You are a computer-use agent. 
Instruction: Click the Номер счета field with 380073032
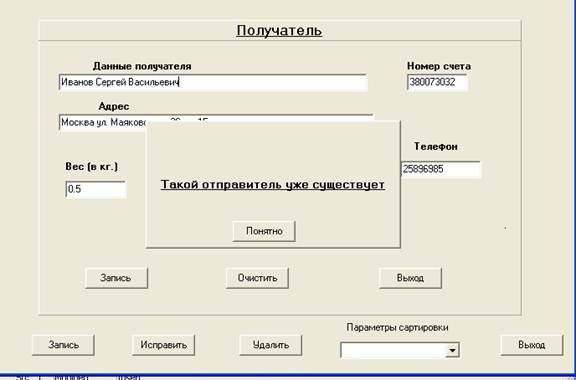click(437, 82)
